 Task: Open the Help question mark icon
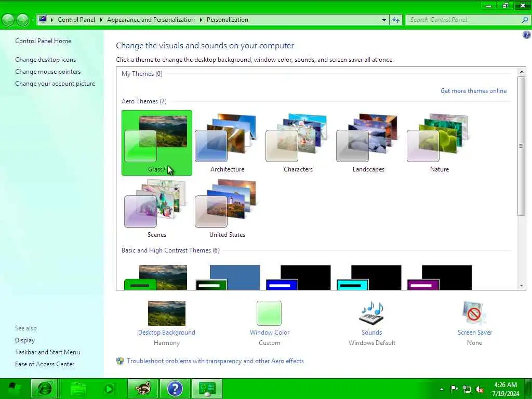[527, 35]
